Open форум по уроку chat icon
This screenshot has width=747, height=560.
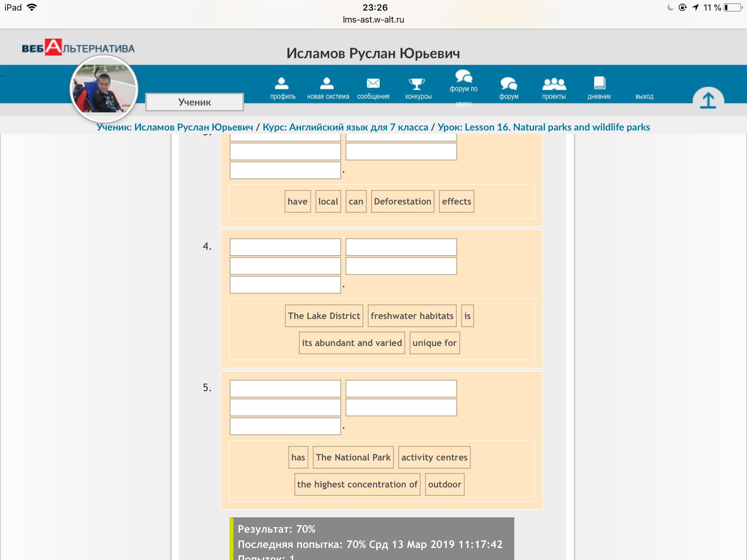pyautogui.click(x=464, y=76)
